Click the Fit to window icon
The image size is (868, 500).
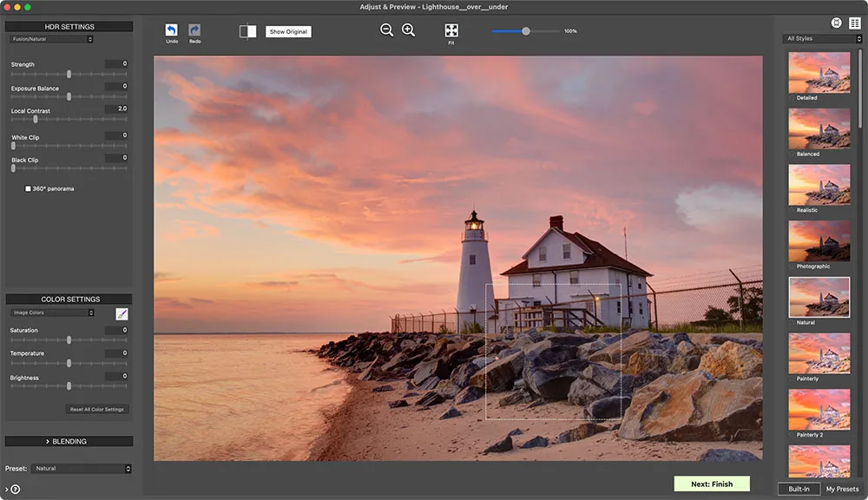[x=451, y=30]
